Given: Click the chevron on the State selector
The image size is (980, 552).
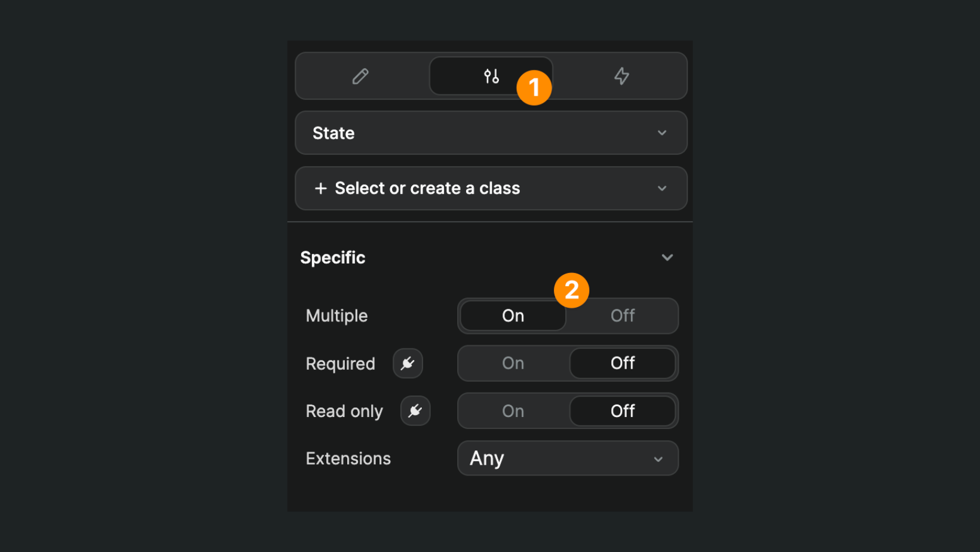Looking at the screenshot, I should [661, 133].
